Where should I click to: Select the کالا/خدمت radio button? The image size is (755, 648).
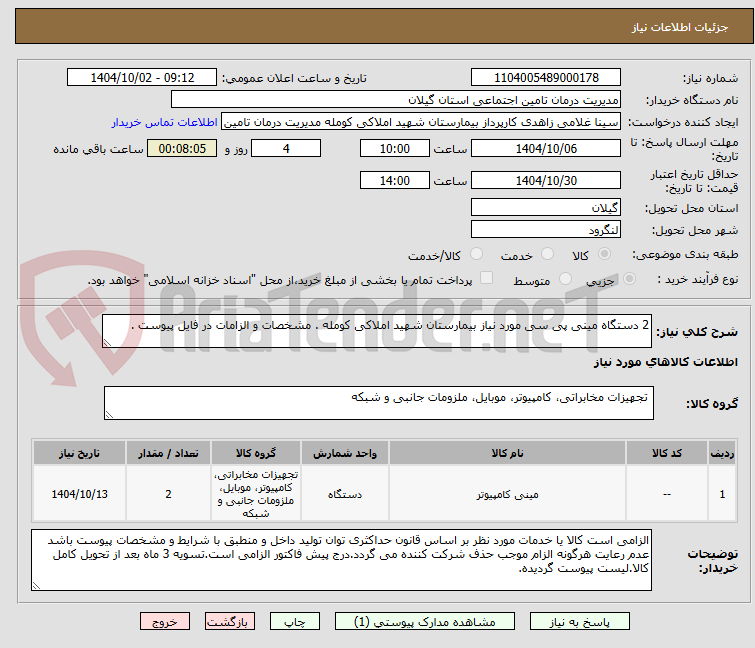476,254
